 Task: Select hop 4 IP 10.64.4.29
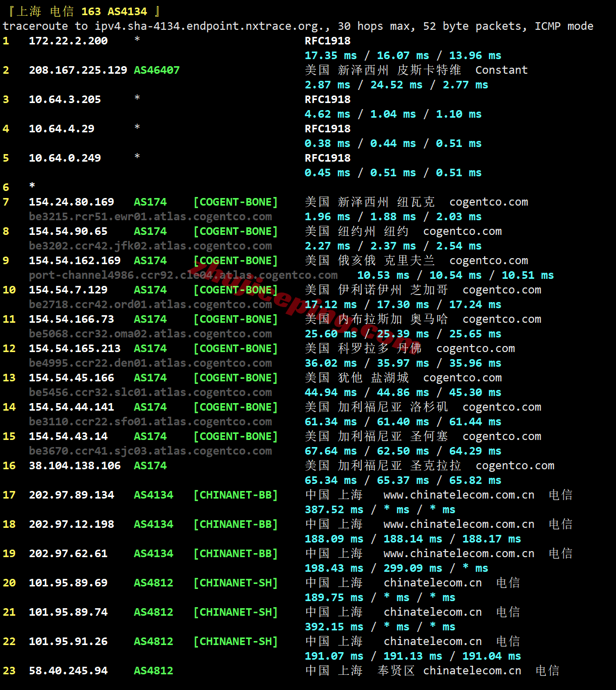62,129
